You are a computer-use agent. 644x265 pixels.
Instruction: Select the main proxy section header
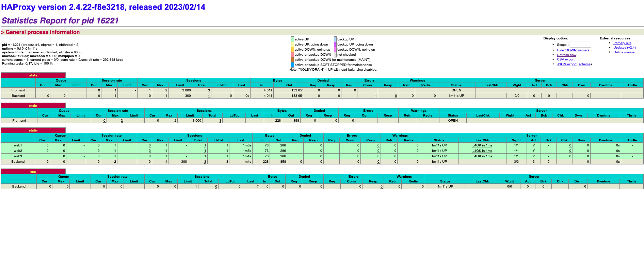coord(33,106)
